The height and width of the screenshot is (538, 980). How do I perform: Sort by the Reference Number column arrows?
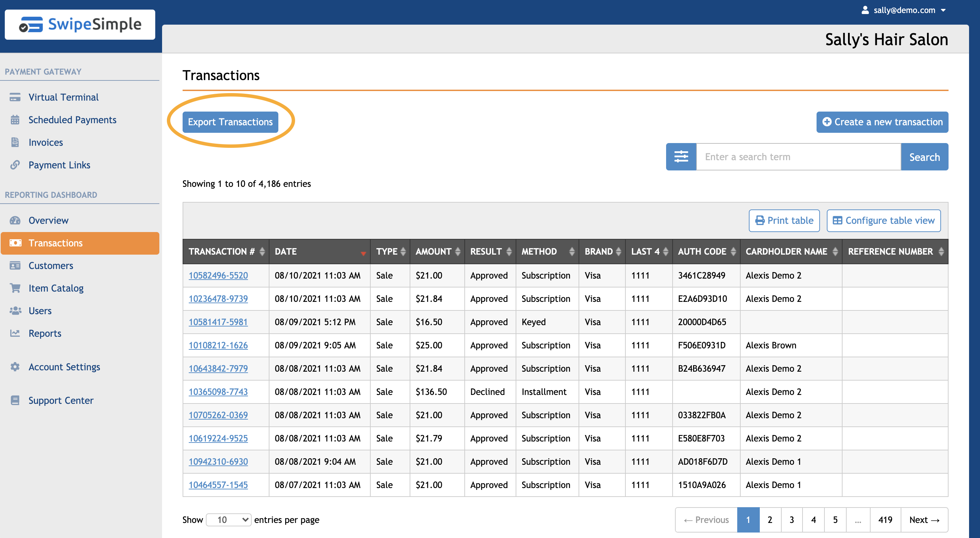[941, 252]
